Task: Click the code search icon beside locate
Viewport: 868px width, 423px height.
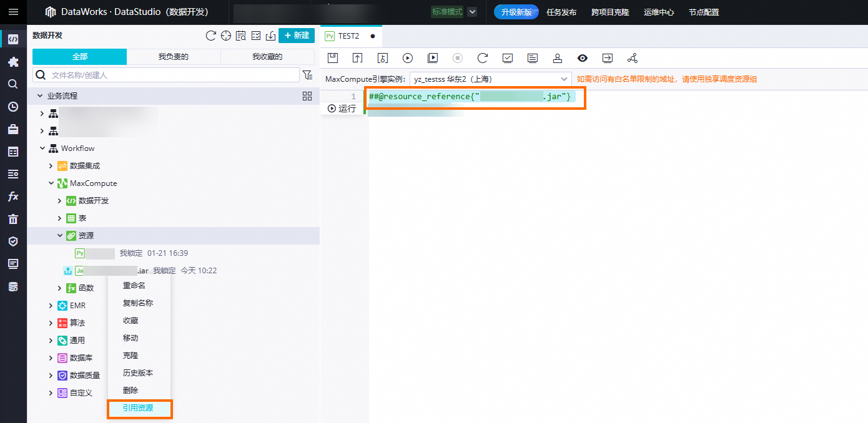Action: point(241,36)
